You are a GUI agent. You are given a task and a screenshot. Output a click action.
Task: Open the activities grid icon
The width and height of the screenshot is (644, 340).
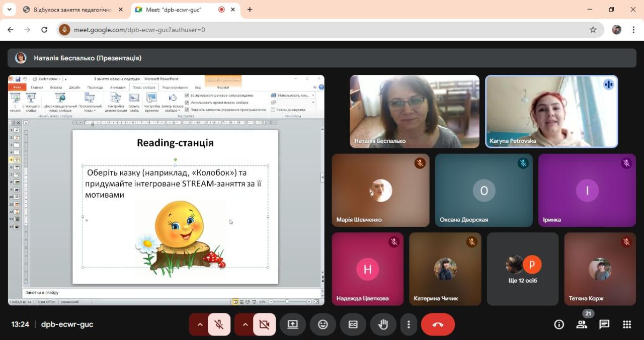coord(627,324)
